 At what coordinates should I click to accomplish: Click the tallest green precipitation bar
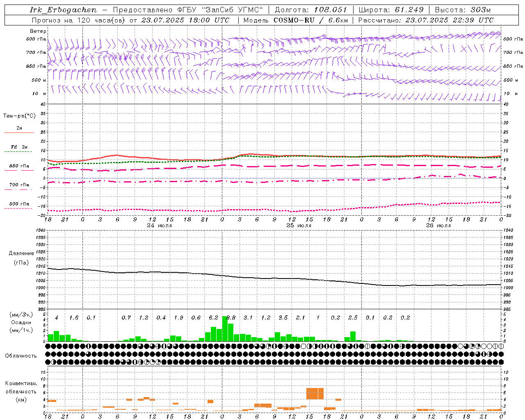coord(225,329)
